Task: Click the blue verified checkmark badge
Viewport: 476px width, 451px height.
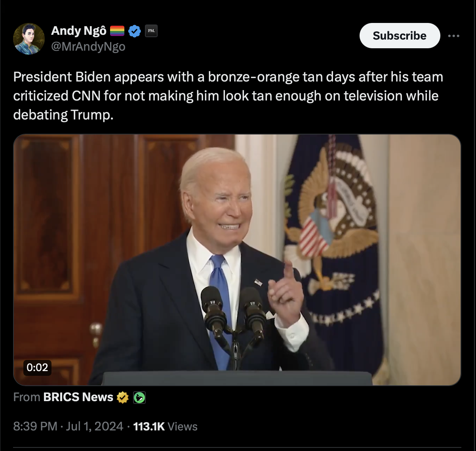Action: coord(135,31)
